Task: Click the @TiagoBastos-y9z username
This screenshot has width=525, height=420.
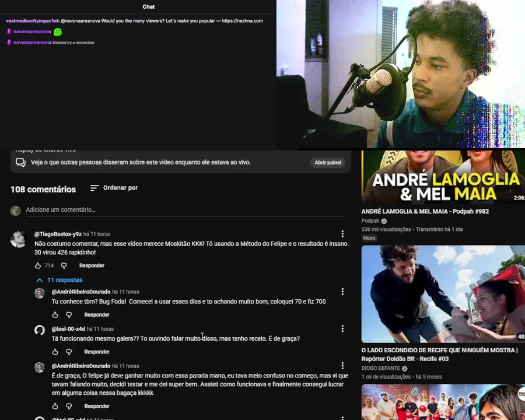Action: coord(58,234)
